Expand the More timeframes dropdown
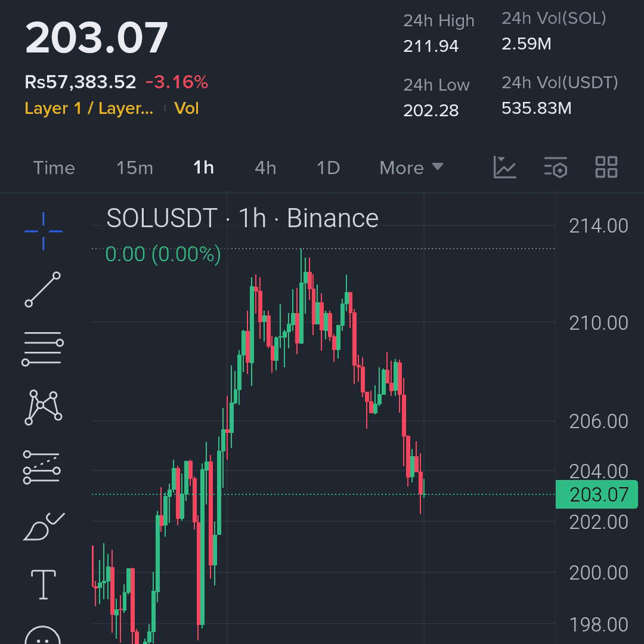This screenshot has width=644, height=644. 411,168
